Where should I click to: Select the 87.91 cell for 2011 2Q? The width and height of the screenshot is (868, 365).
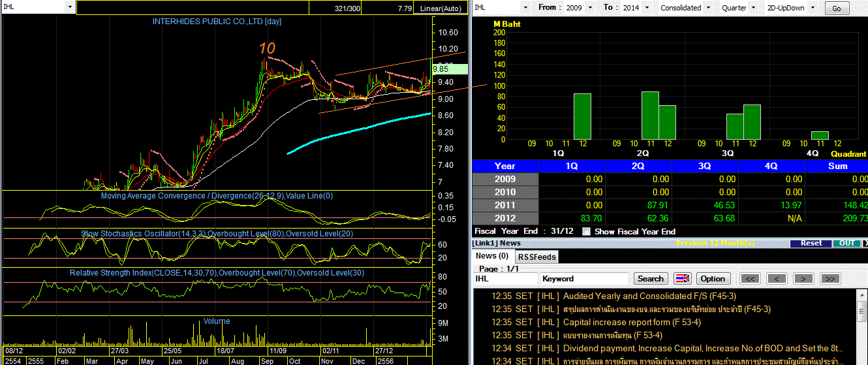point(639,205)
